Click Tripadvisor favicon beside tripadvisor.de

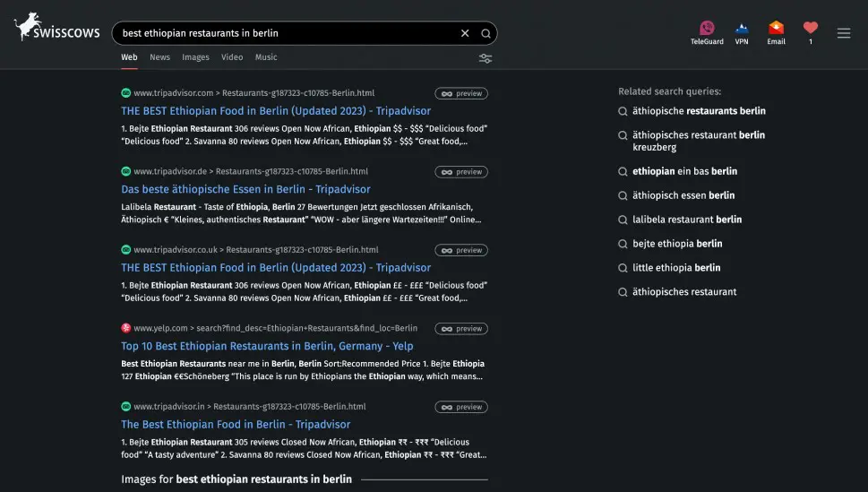click(x=125, y=171)
